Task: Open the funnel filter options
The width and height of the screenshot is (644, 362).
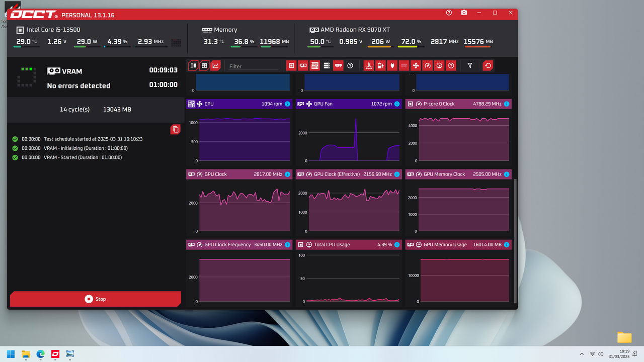Action: (x=470, y=65)
